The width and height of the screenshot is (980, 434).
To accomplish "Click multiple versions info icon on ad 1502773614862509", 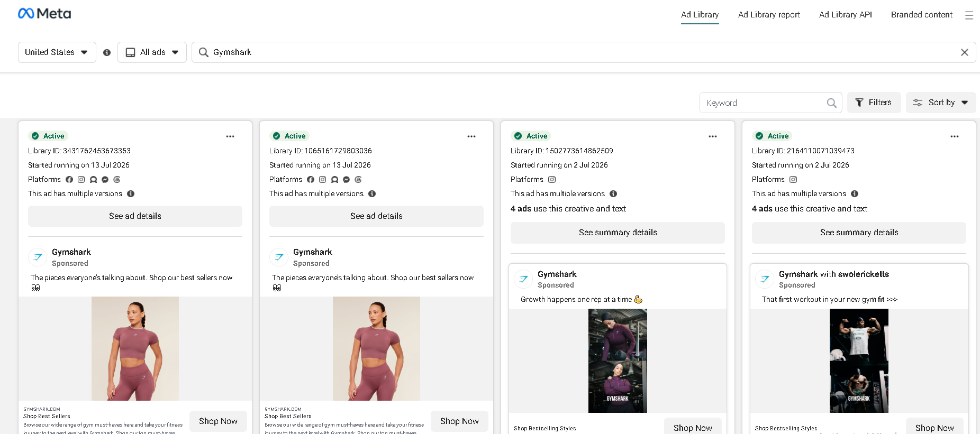I will [x=613, y=194].
